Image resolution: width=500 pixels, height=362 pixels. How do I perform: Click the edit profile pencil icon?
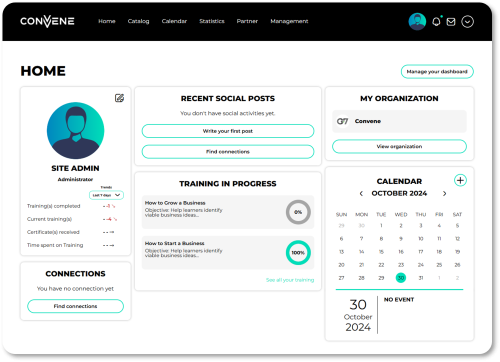(x=119, y=98)
